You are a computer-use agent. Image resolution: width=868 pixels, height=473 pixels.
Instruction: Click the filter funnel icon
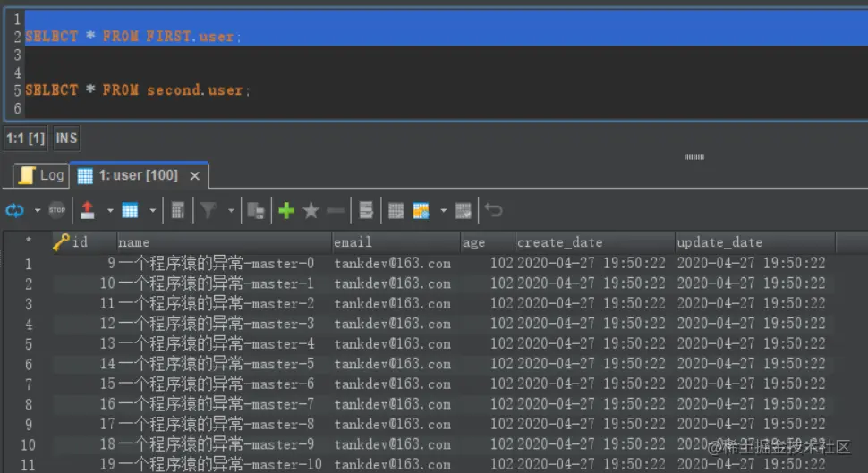tap(208, 210)
